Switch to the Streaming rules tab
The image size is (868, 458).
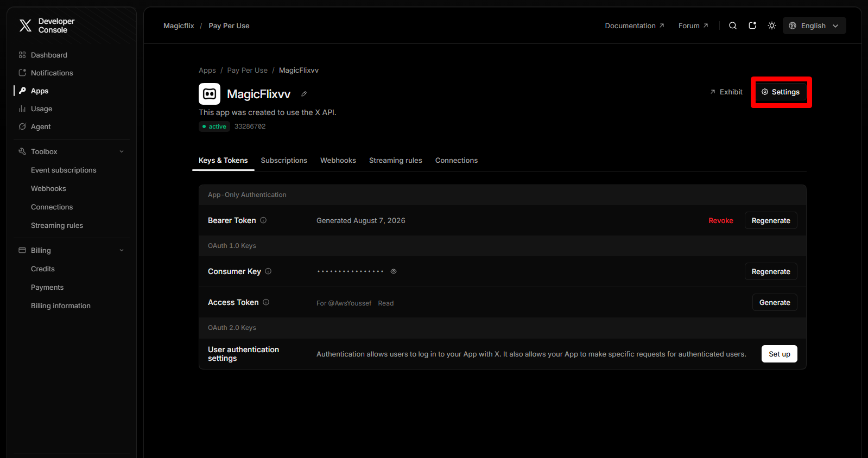pos(396,160)
